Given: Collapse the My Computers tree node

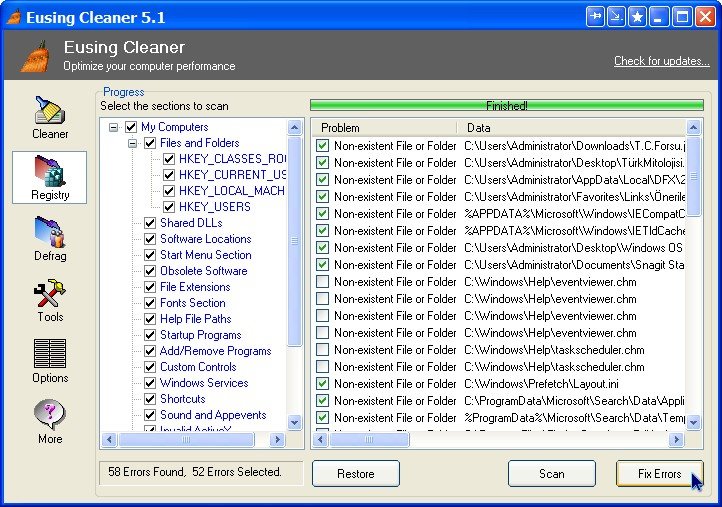Looking at the screenshot, I should tap(113, 127).
